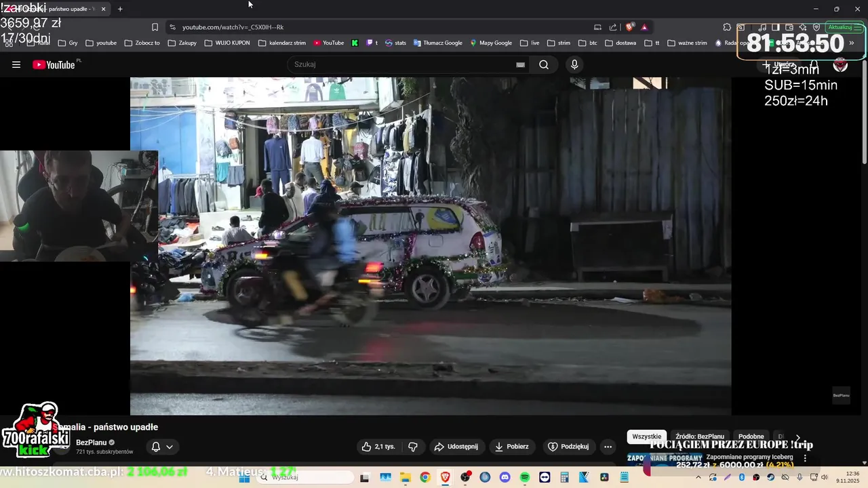Image resolution: width=868 pixels, height=488 pixels.
Task: Open the kalendarz strim bookmarks folder
Action: (282, 43)
